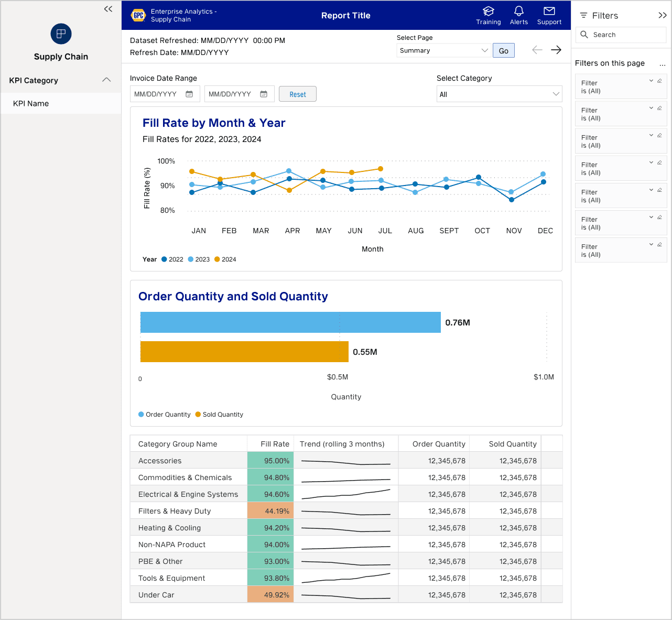
Task: Go to next page with right arrow
Action: 556,50
